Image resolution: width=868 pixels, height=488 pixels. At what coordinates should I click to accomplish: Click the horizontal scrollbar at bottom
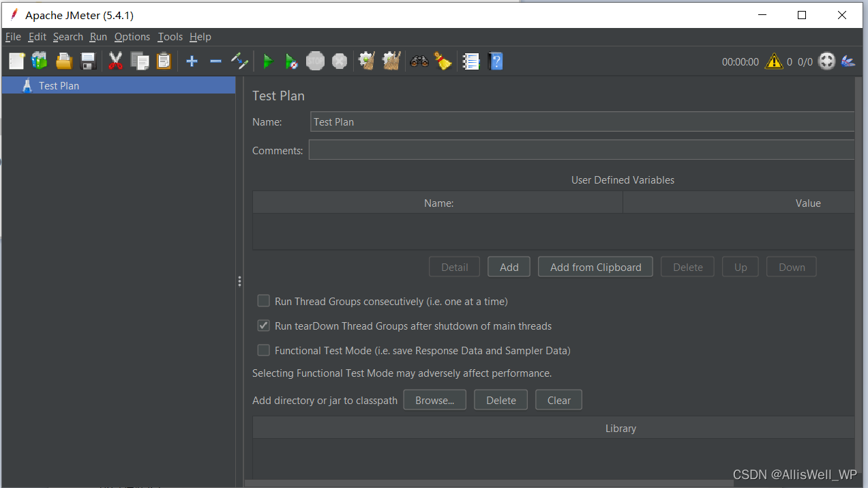point(488,483)
